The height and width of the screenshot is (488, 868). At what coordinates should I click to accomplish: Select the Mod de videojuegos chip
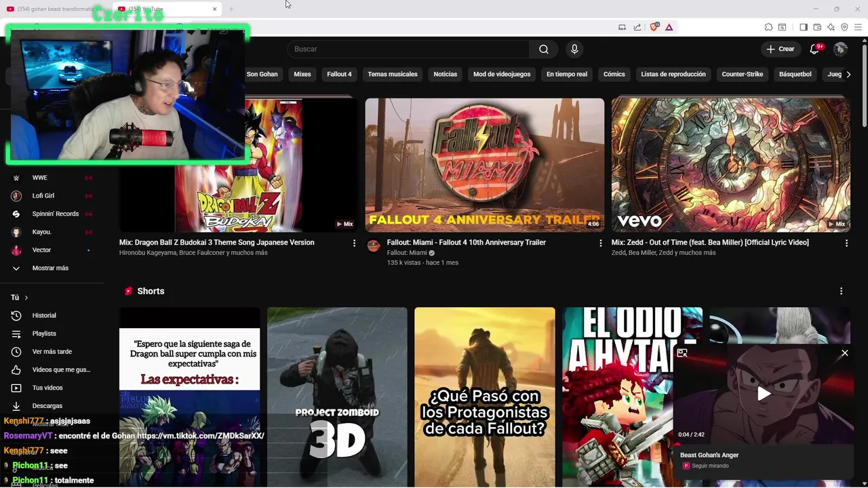502,74
